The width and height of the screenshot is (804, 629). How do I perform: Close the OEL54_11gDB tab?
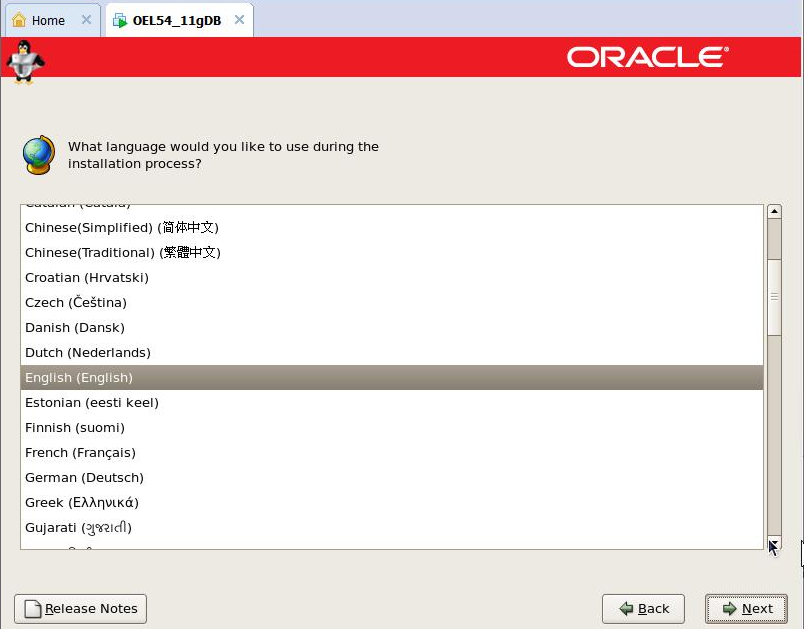pyautogui.click(x=239, y=20)
